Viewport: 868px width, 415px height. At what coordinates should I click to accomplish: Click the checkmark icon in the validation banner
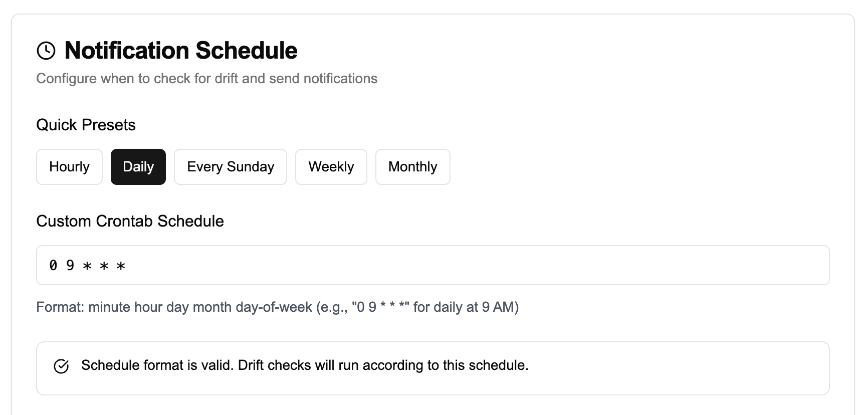(62, 366)
